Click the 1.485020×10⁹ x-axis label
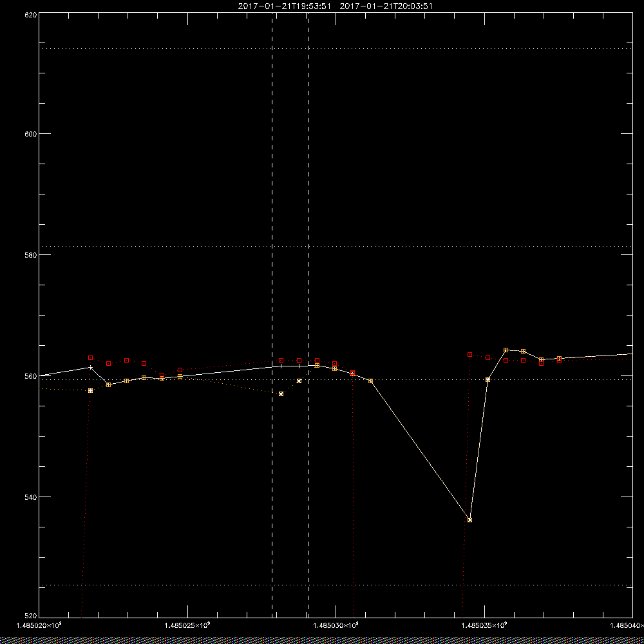The height and width of the screenshot is (644, 644). coord(39,625)
